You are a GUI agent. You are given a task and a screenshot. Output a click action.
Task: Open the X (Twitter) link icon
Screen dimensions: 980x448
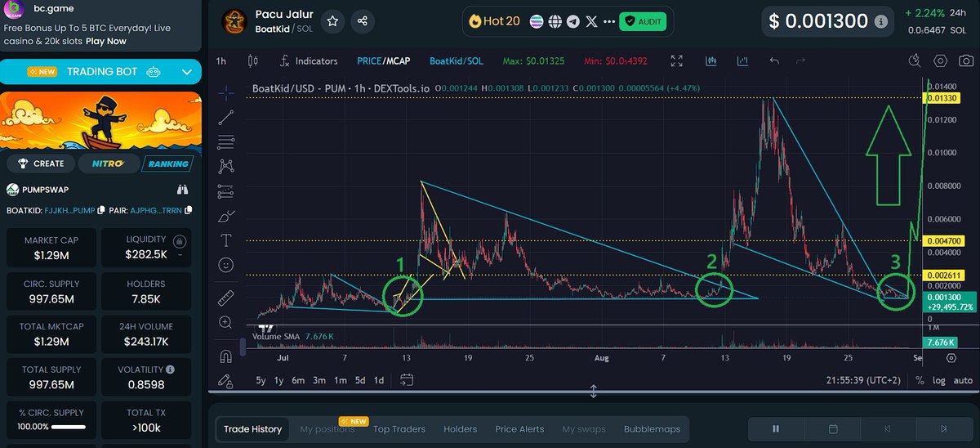(590, 21)
